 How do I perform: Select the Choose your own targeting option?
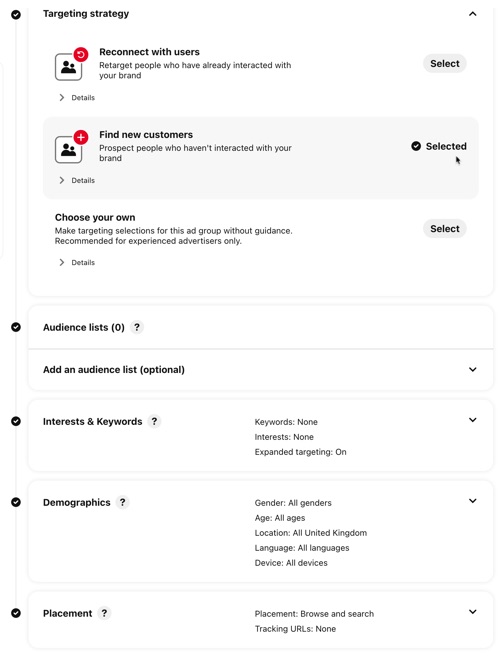pyautogui.click(x=444, y=229)
